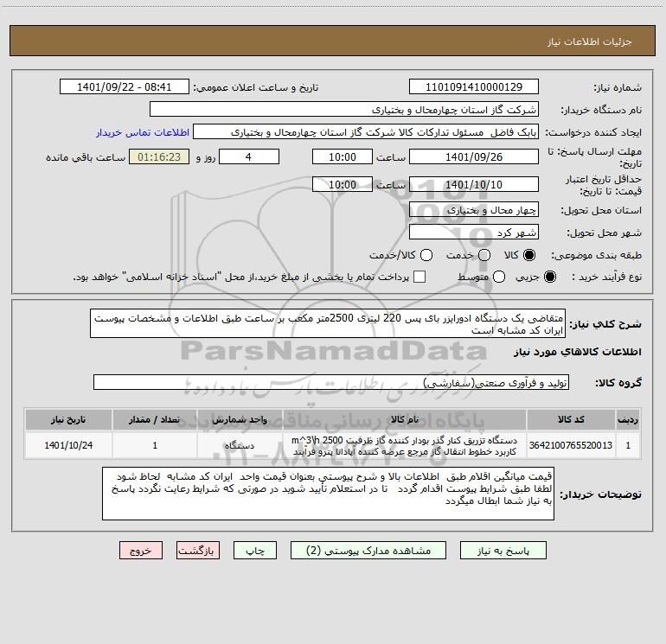The width and height of the screenshot is (666, 644).
Task: Click the price validity hour field, 10:00
Action: [343, 185]
